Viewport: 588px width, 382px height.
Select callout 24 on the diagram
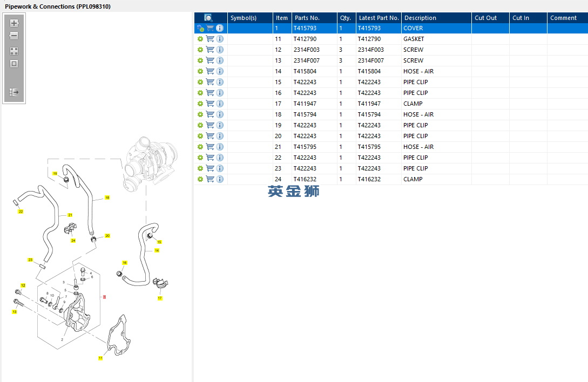73,241
